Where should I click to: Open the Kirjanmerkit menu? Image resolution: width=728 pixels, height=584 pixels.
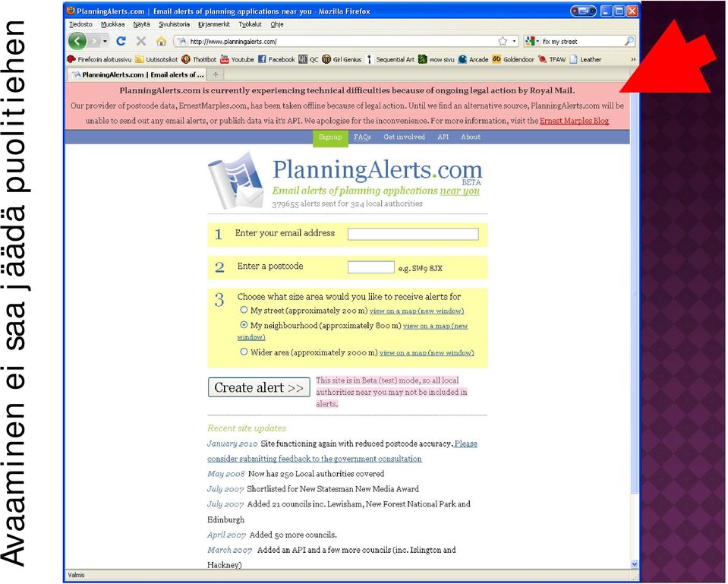pyautogui.click(x=213, y=24)
